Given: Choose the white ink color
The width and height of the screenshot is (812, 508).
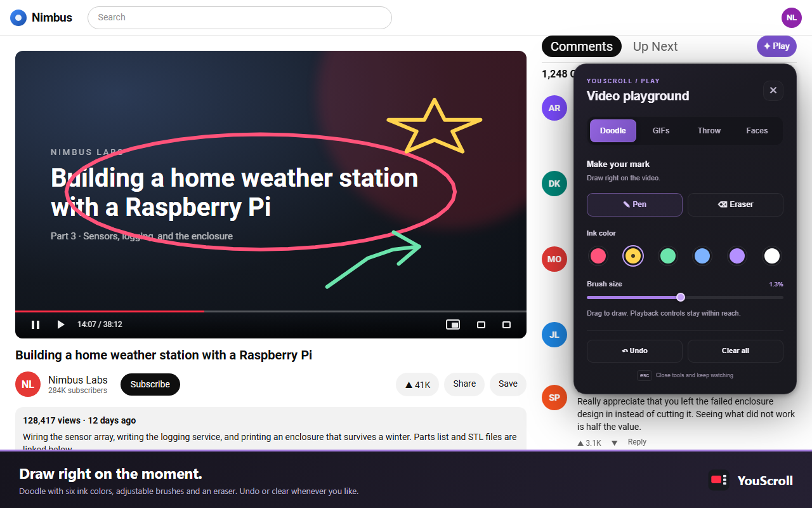Looking at the screenshot, I should click(772, 256).
